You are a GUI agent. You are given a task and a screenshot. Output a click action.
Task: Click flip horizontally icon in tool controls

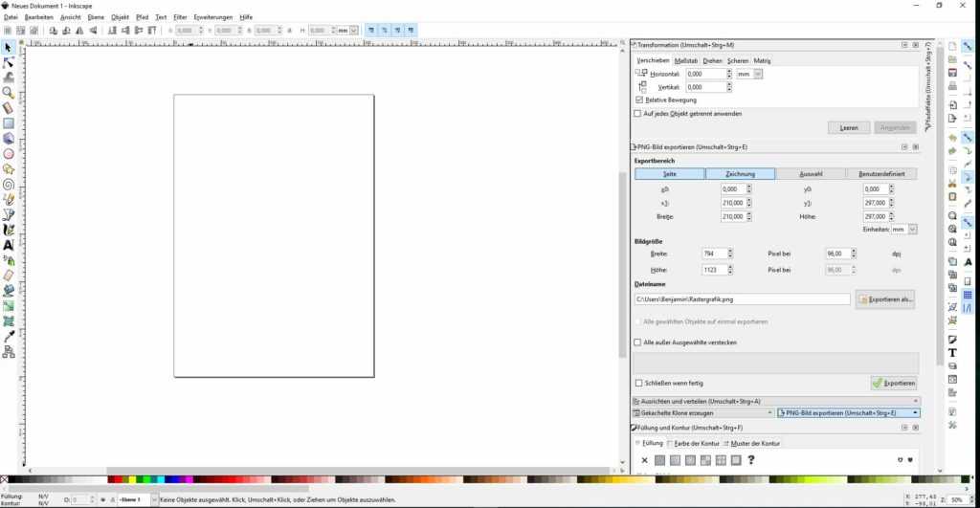pyautogui.click(x=79, y=30)
